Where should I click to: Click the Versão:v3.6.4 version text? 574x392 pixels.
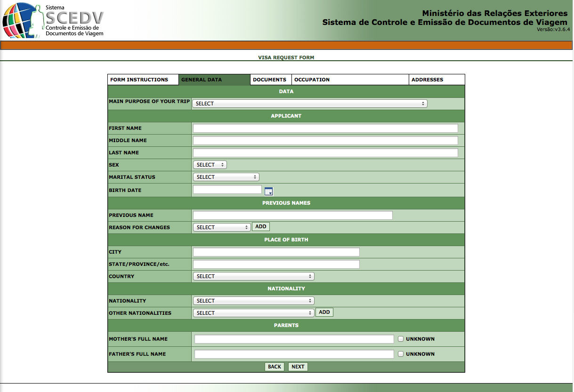pyautogui.click(x=553, y=29)
